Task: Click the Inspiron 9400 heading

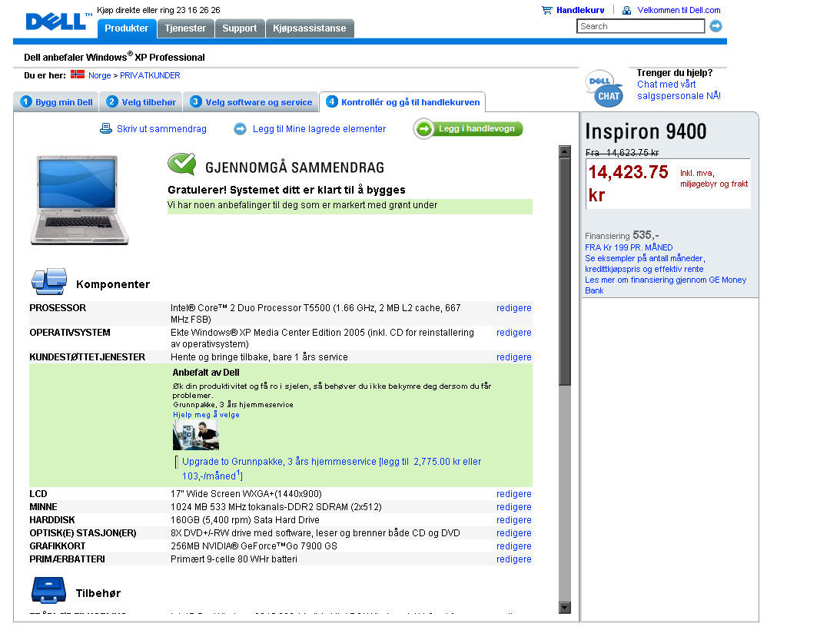Action: [646, 131]
